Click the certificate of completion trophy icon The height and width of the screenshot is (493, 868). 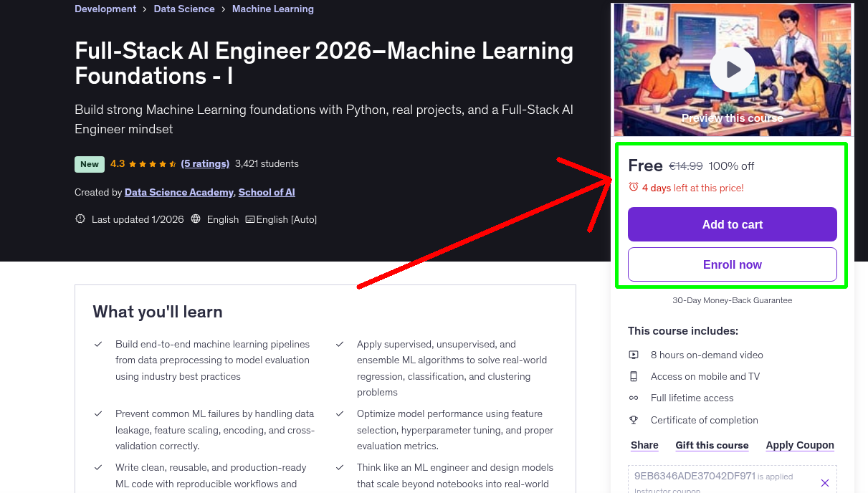click(634, 420)
